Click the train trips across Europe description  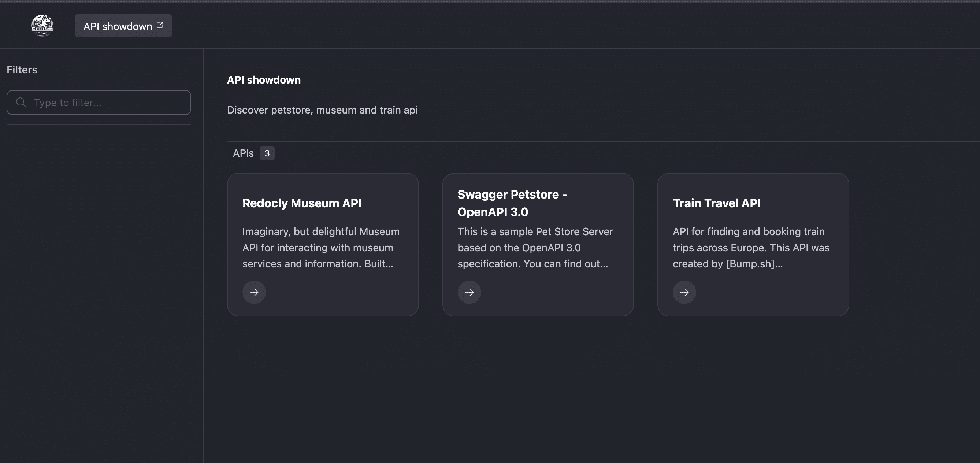click(x=751, y=248)
